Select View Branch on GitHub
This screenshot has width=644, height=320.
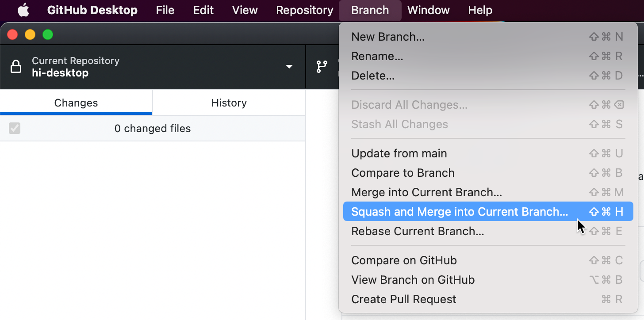click(413, 280)
